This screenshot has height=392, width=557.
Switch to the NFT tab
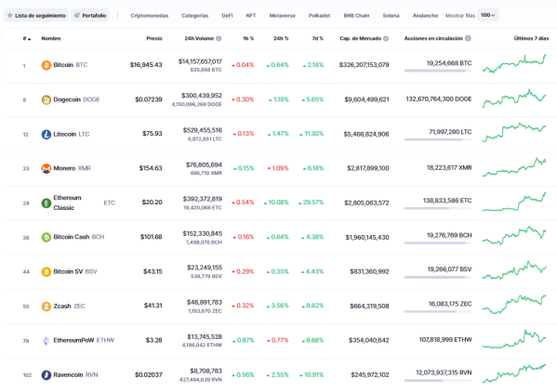(x=251, y=16)
